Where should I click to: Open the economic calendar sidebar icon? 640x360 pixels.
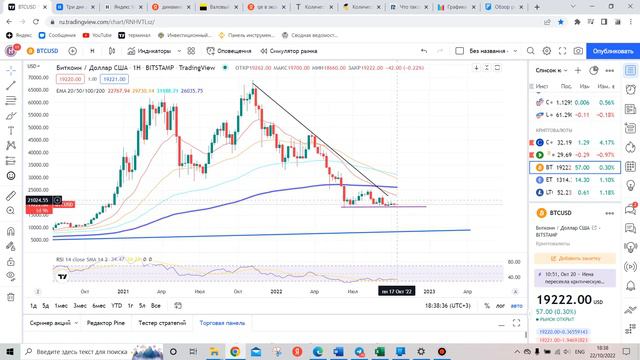click(631, 166)
